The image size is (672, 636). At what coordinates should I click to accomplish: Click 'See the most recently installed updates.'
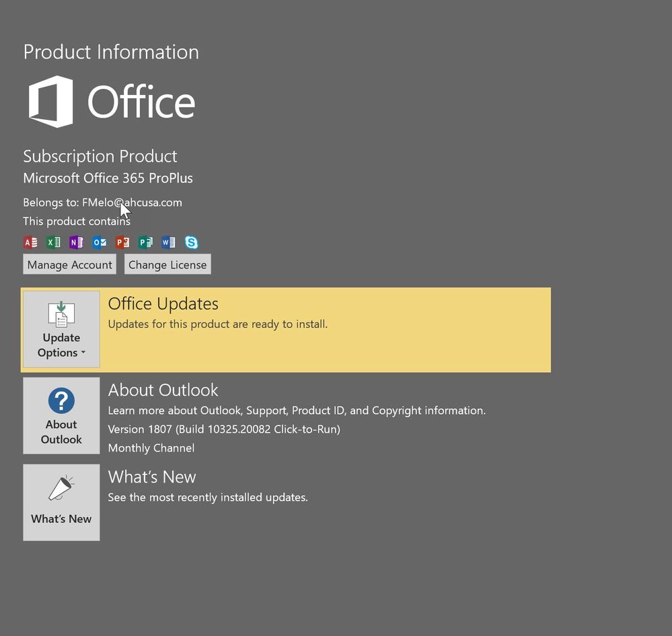(208, 497)
